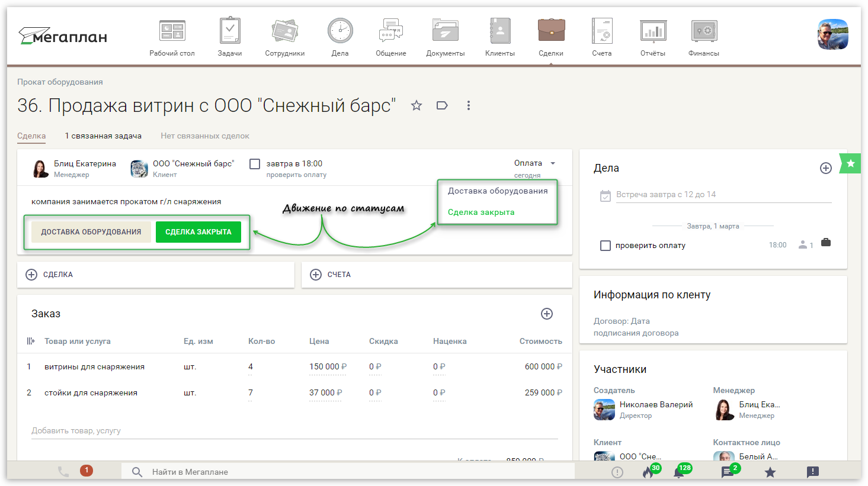Click quantity 4 for витрины для снаряжения

pyautogui.click(x=251, y=366)
